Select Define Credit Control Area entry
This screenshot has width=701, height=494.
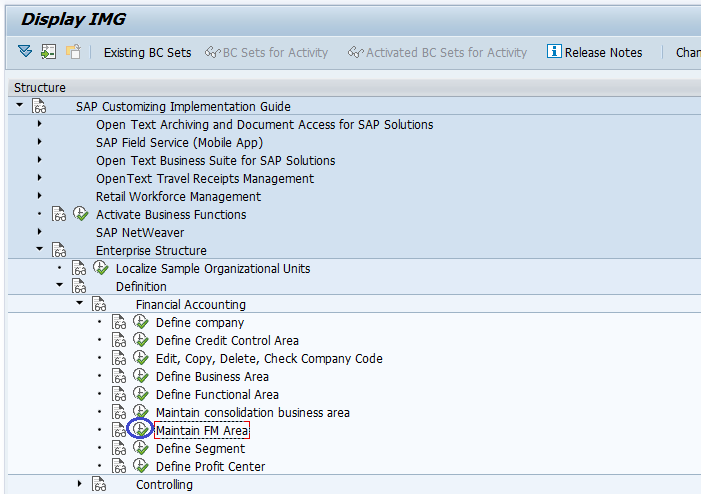pyautogui.click(x=227, y=341)
